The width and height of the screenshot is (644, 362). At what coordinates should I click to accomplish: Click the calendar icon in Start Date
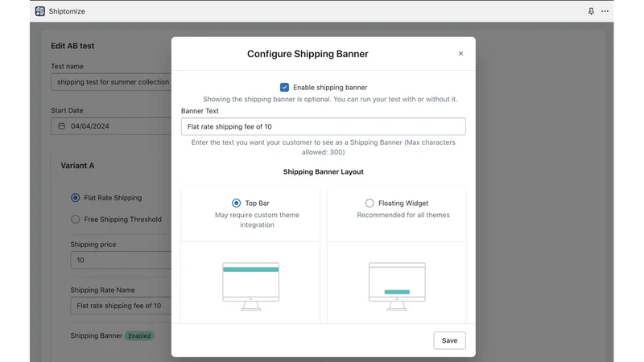[x=62, y=126]
